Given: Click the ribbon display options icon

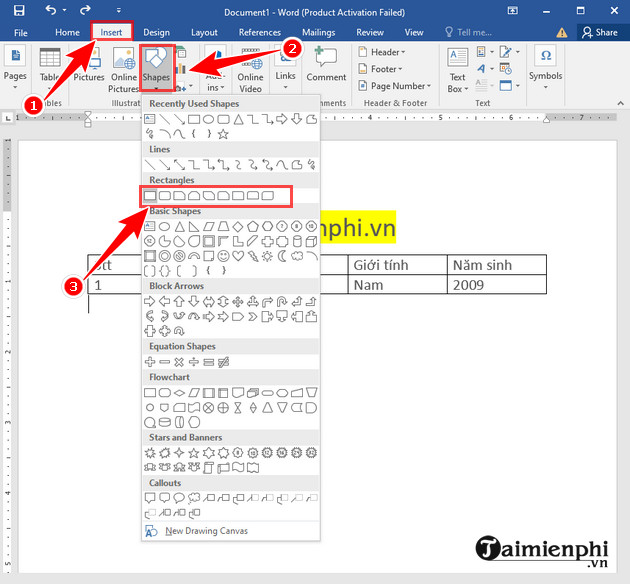Looking at the screenshot, I should 512,10.
